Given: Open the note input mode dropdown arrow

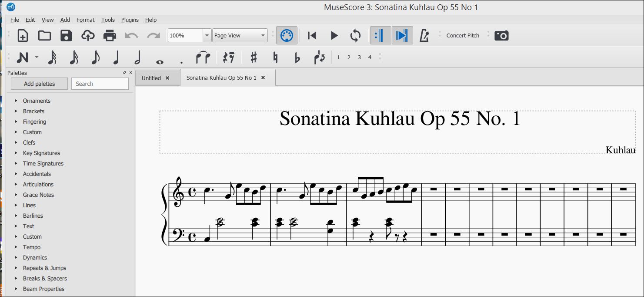Looking at the screenshot, I should tap(37, 57).
